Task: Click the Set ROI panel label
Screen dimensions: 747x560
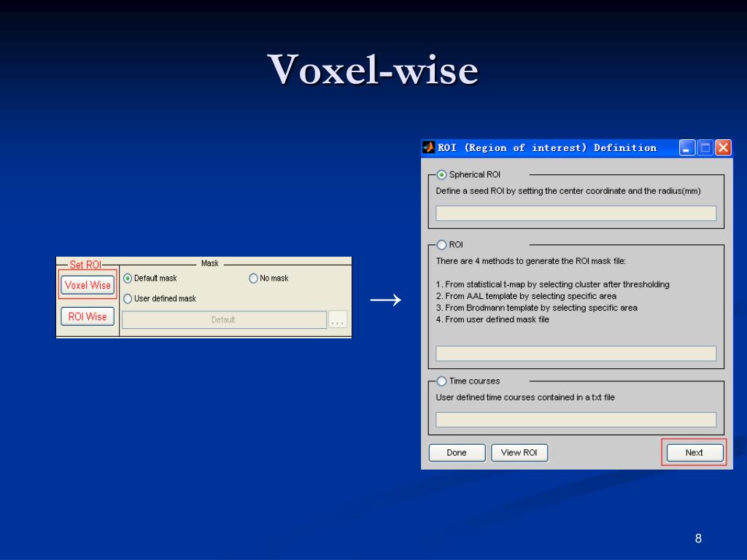Action: pyautogui.click(x=85, y=265)
